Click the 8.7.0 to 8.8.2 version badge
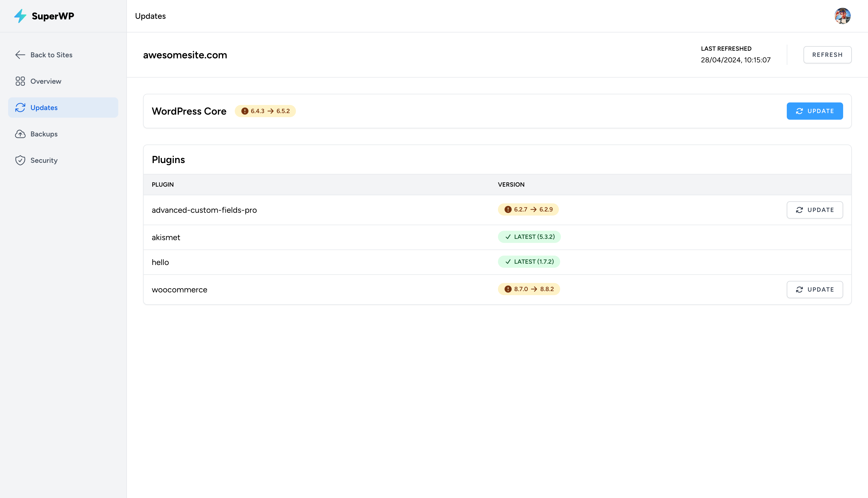 (x=529, y=289)
